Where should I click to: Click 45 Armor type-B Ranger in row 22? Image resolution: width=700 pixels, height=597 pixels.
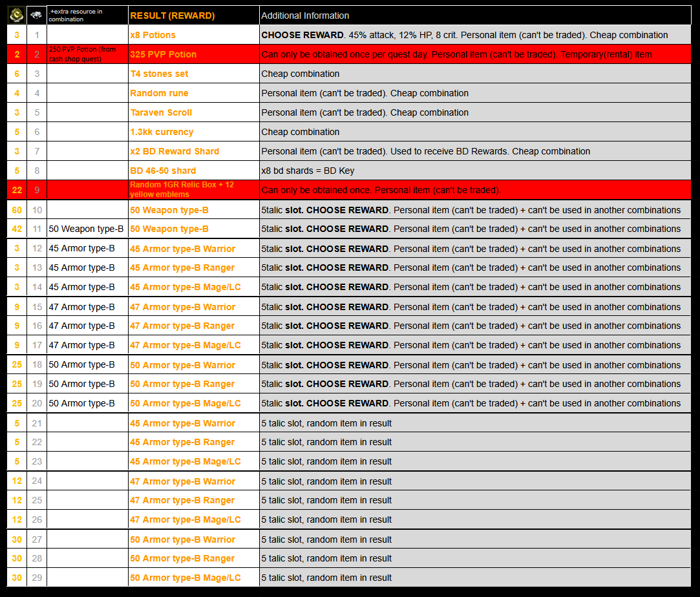(x=182, y=442)
